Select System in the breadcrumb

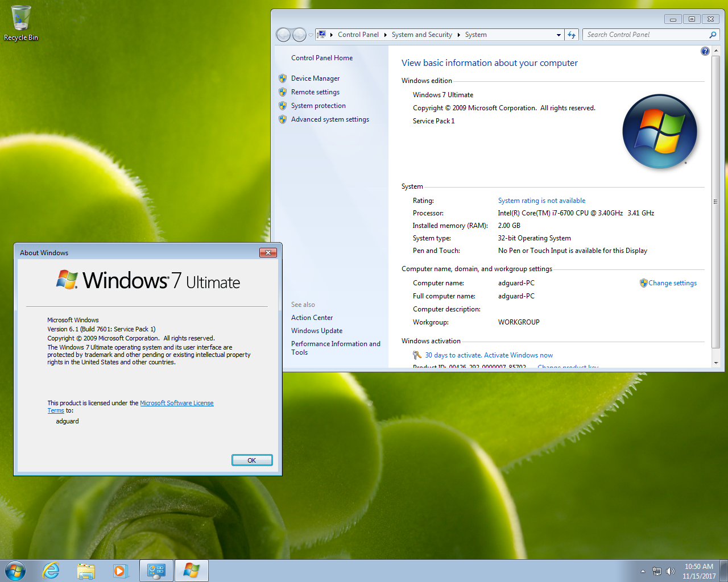coord(476,35)
